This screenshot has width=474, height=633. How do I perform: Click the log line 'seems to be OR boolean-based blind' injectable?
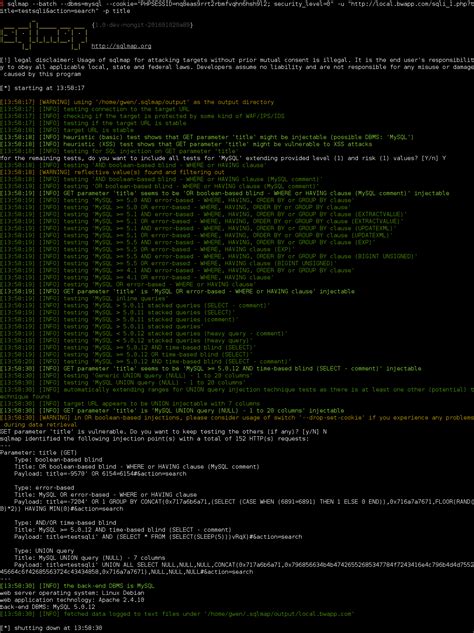[224, 193]
